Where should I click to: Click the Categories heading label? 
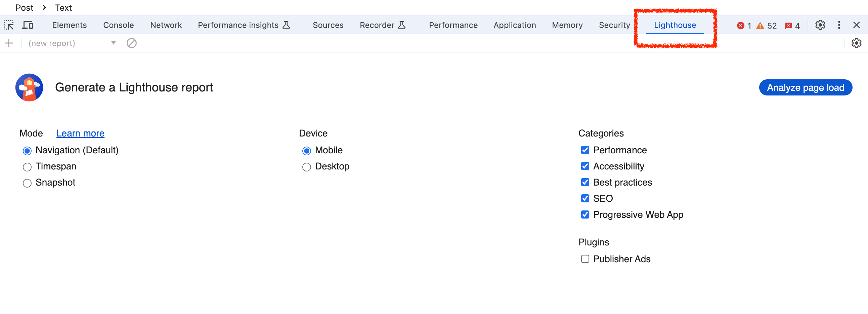pyautogui.click(x=601, y=133)
